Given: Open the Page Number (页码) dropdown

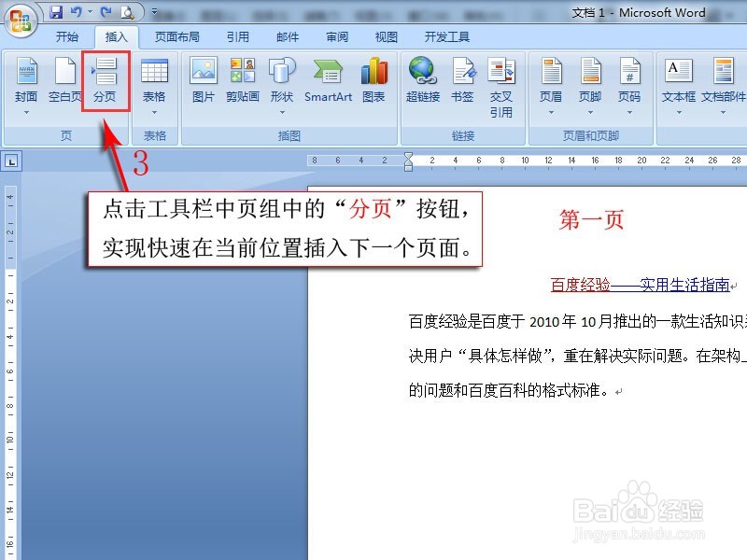Looking at the screenshot, I should (627, 110).
